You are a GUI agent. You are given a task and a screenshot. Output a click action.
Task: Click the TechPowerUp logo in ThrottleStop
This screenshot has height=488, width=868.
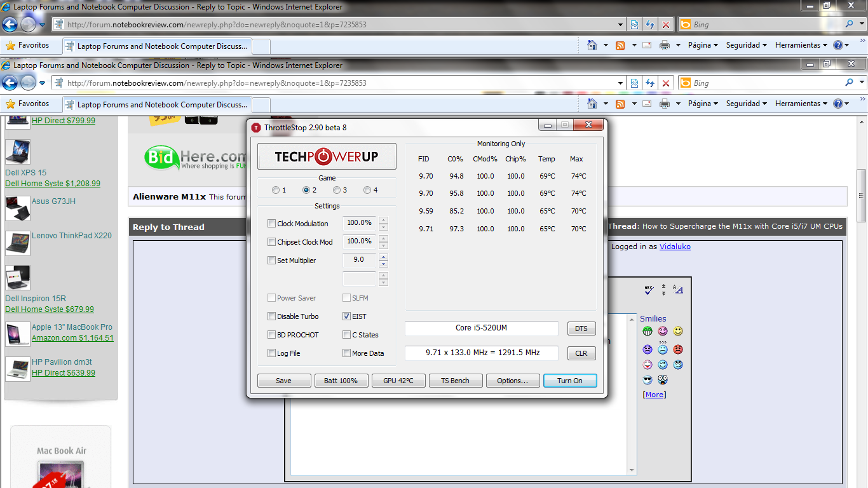point(327,156)
